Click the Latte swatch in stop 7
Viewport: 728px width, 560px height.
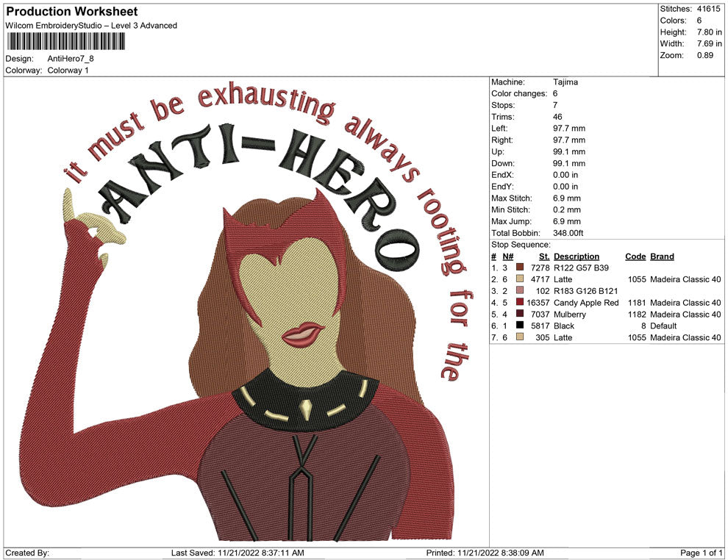click(x=520, y=337)
